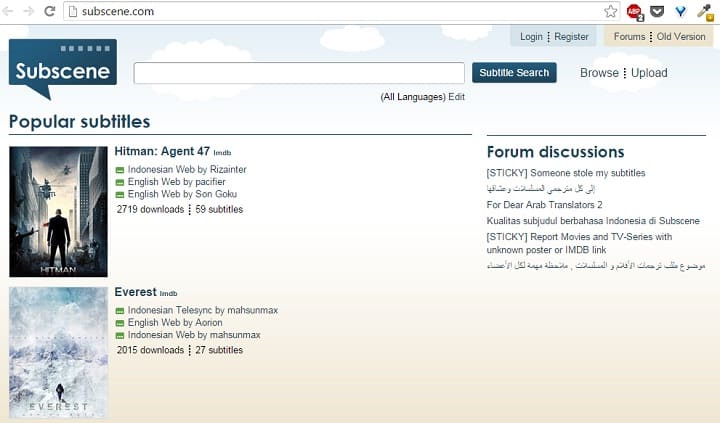
Task: Open English Web by Aorion subtitle
Action: coord(175,322)
